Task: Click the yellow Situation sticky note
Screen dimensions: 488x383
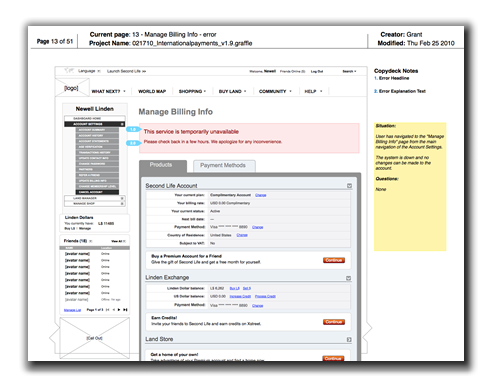Action: point(410,187)
